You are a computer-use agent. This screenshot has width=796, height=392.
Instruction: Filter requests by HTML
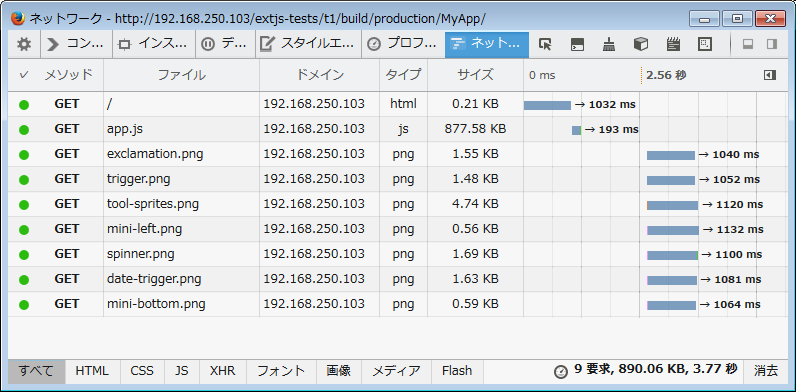tap(92, 371)
